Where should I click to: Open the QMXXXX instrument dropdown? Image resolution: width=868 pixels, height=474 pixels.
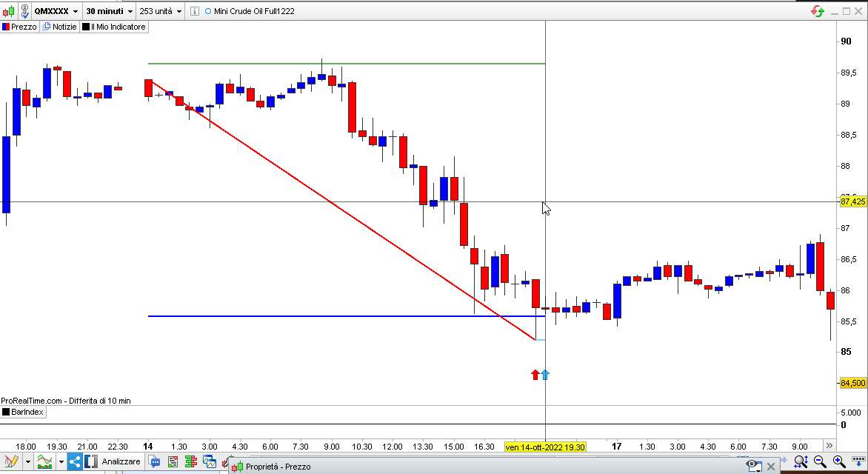56,11
